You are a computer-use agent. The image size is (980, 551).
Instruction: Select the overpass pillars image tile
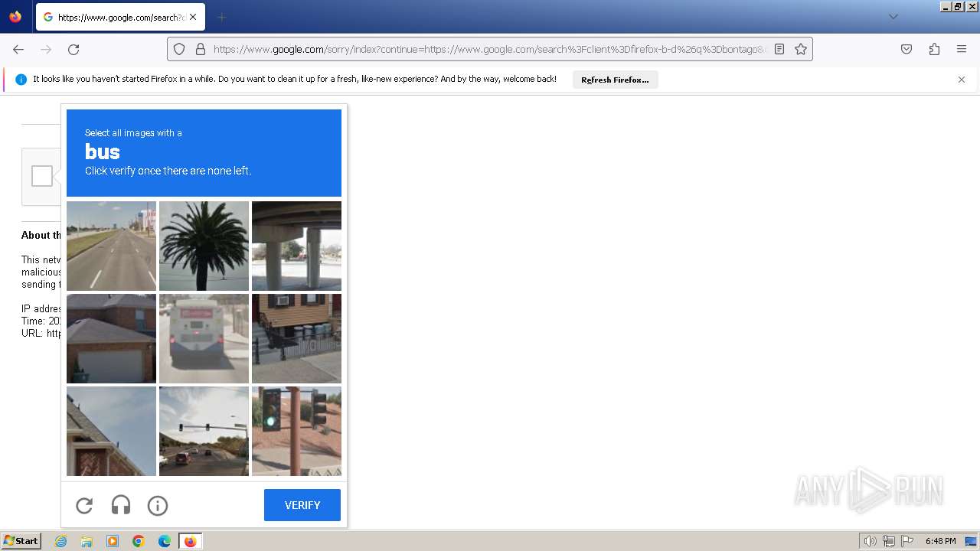(296, 246)
